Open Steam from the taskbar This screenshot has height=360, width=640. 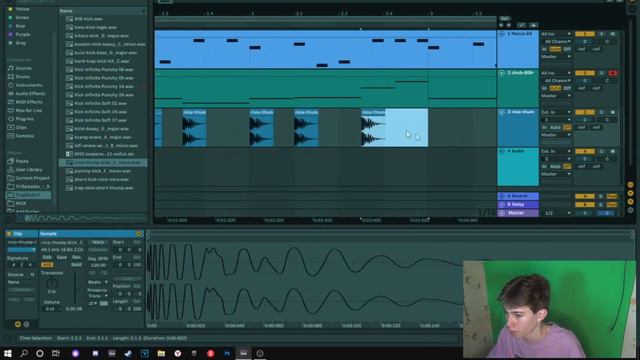128,353
